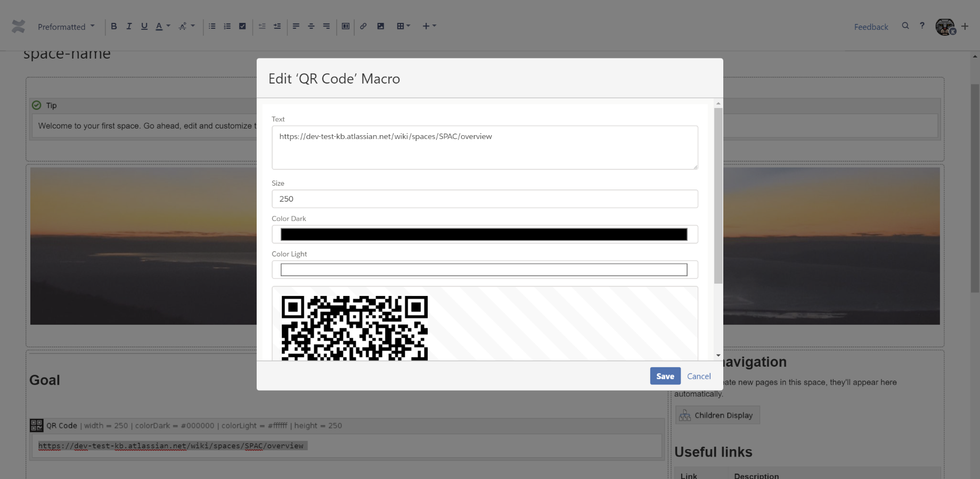Click the user profile avatar
Image resolution: width=980 pixels, height=479 pixels.
[945, 27]
